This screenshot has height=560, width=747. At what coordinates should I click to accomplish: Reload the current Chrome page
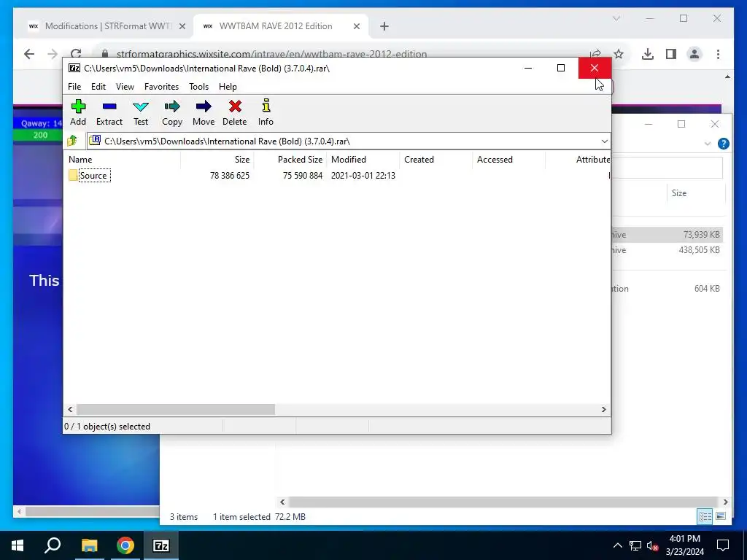[x=76, y=53]
